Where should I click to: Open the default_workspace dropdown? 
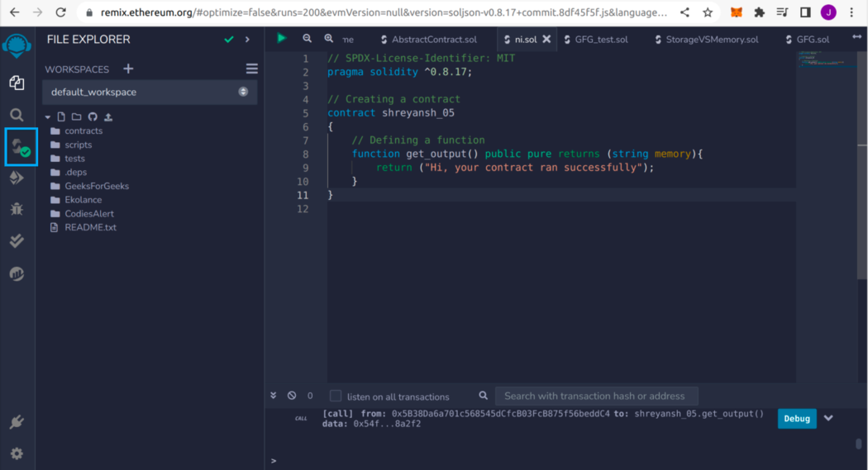(150, 92)
